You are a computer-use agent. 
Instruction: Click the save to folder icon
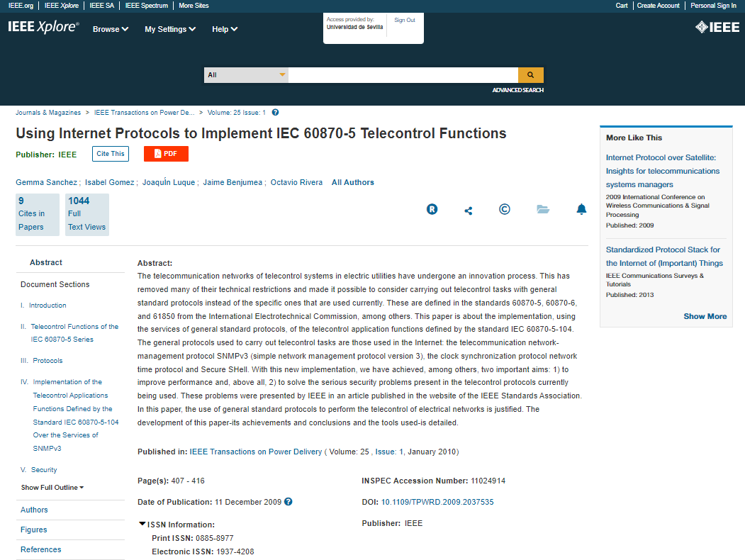point(543,209)
